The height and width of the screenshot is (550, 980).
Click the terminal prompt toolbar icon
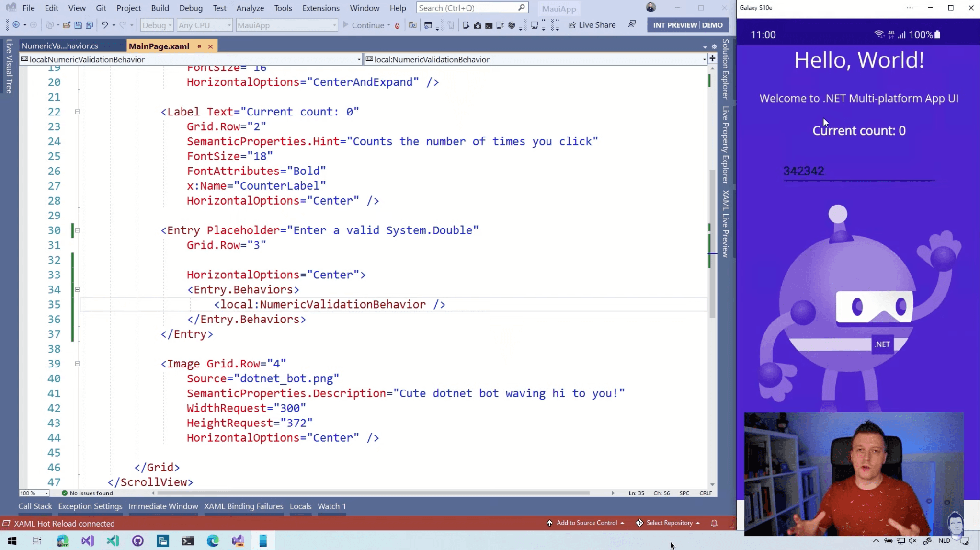[x=489, y=25]
